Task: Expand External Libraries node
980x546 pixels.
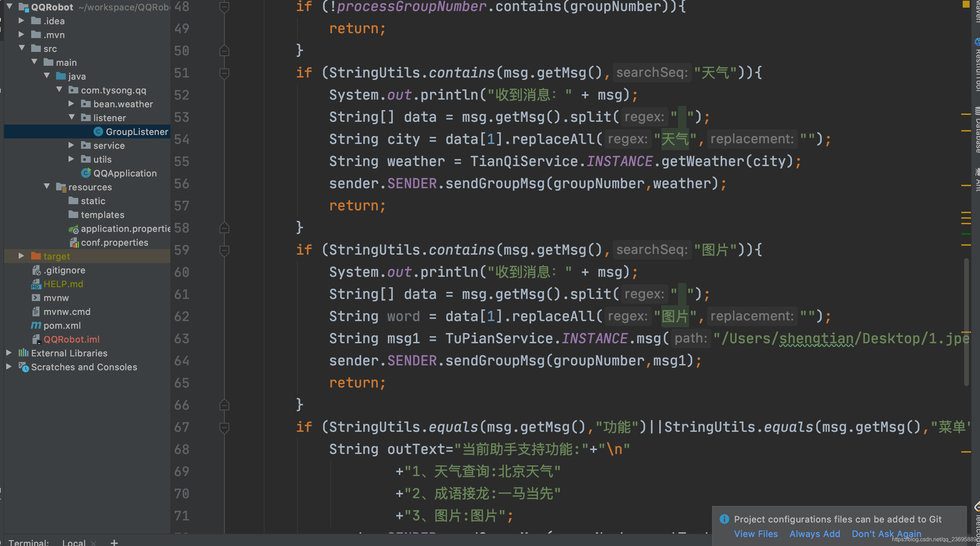Action: (9, 353)
